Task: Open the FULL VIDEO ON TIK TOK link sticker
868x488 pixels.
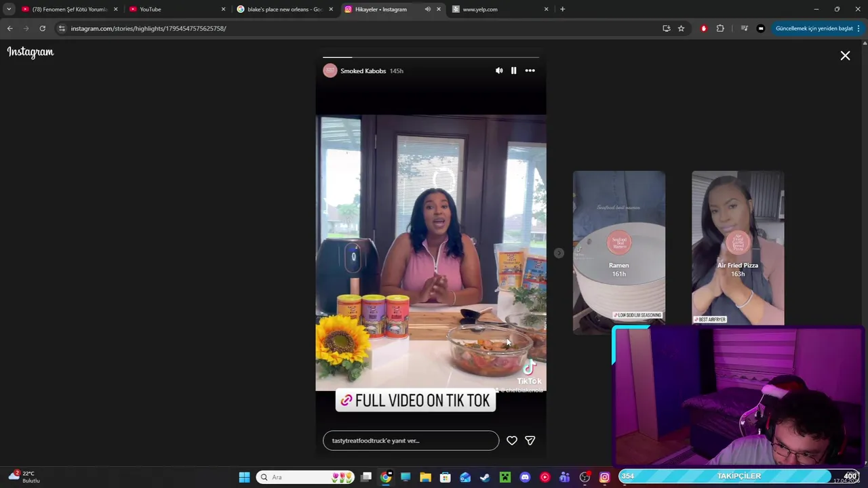Action: [416, 401]
